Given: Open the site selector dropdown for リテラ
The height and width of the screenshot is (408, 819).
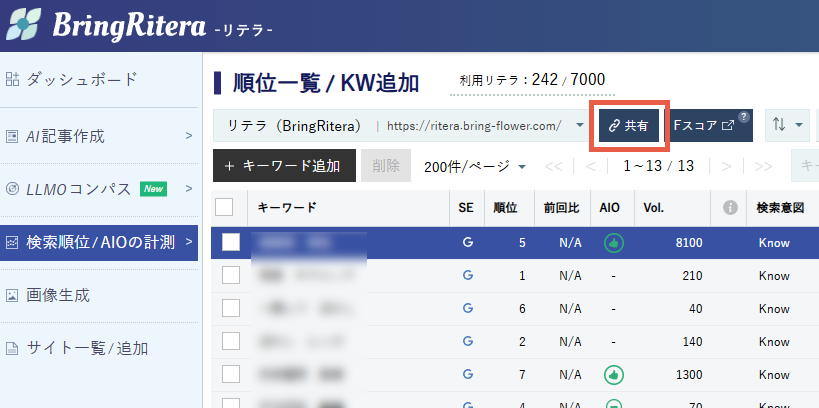Looking at the screenshot, I should click(x=401, y=125).
